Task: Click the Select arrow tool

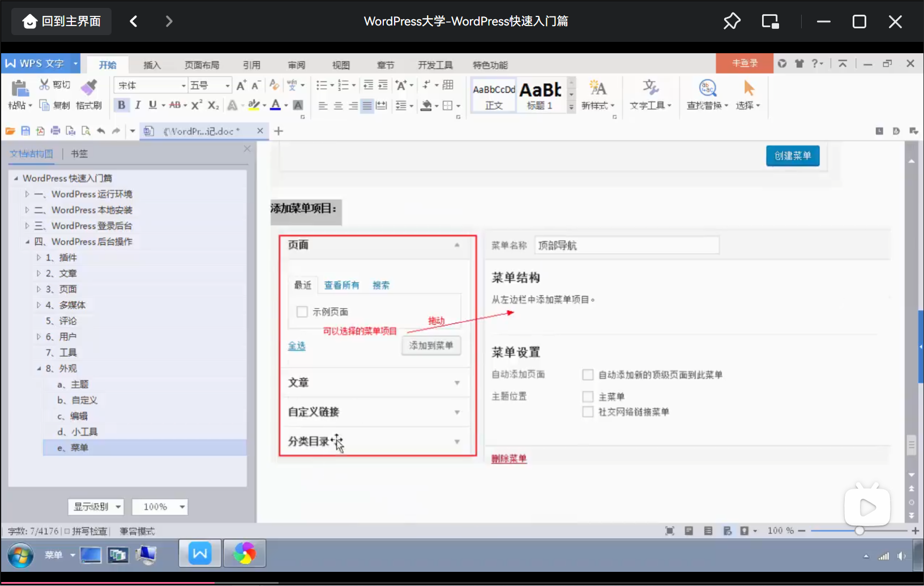Action: click(x=748, y=88)
